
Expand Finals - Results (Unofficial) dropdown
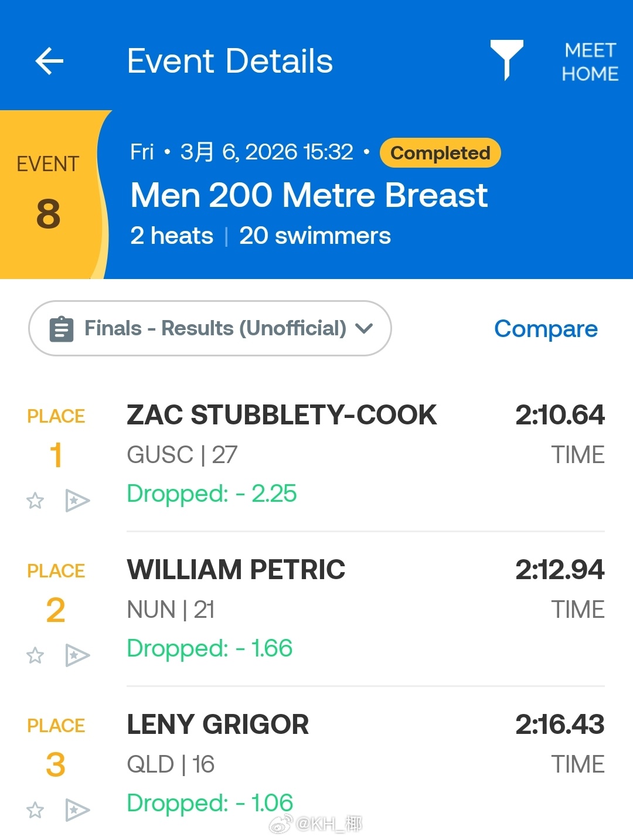point(215,328)
